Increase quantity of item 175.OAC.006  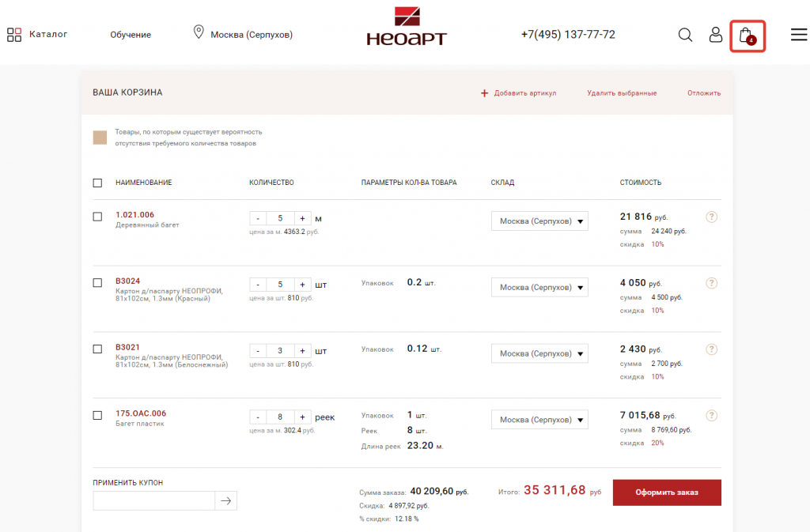(302, 417)
